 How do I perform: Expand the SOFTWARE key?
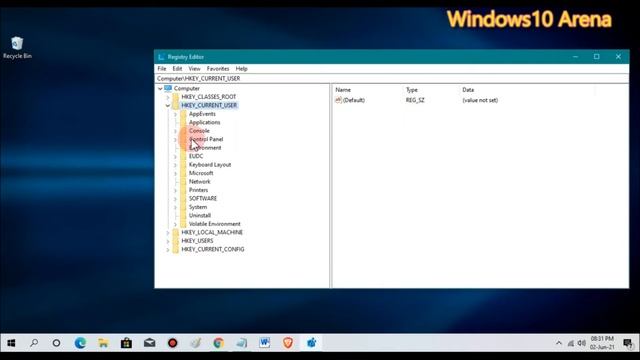point(176,199)
